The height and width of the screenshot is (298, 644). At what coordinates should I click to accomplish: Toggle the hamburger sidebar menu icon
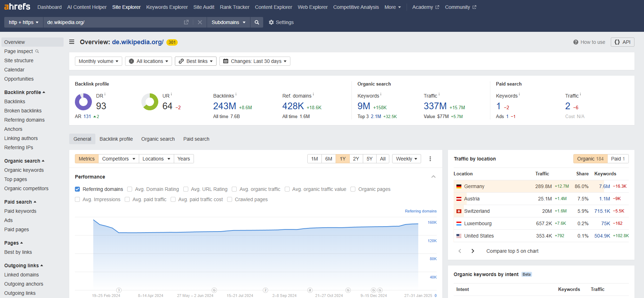click(72, 42)
